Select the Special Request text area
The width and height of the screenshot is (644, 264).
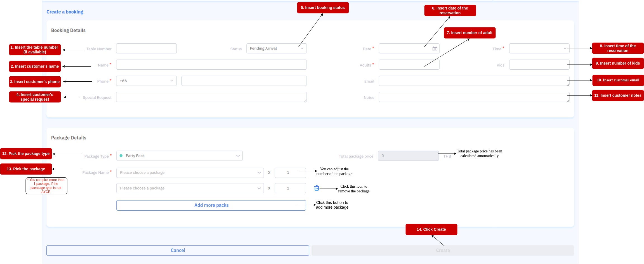coord(211,97)
